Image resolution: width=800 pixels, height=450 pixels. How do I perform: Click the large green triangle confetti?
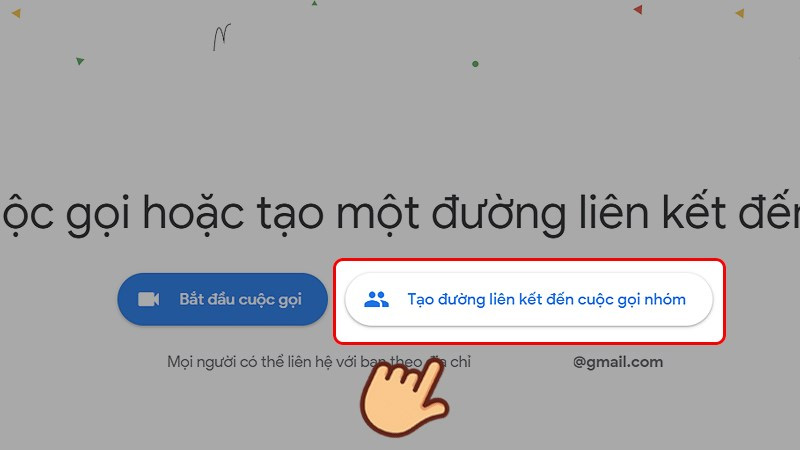(80, 61)
